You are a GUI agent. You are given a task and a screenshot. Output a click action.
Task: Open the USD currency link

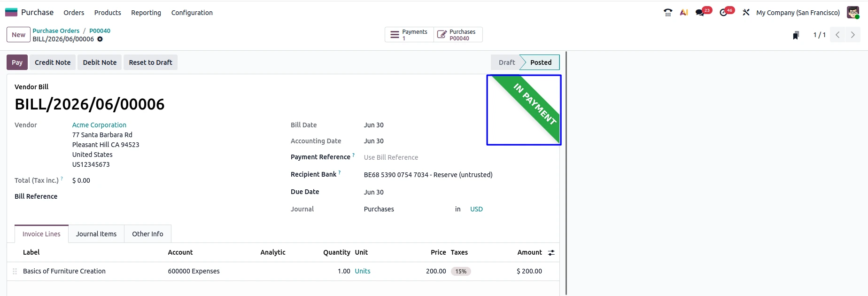[x=476, y=209]
